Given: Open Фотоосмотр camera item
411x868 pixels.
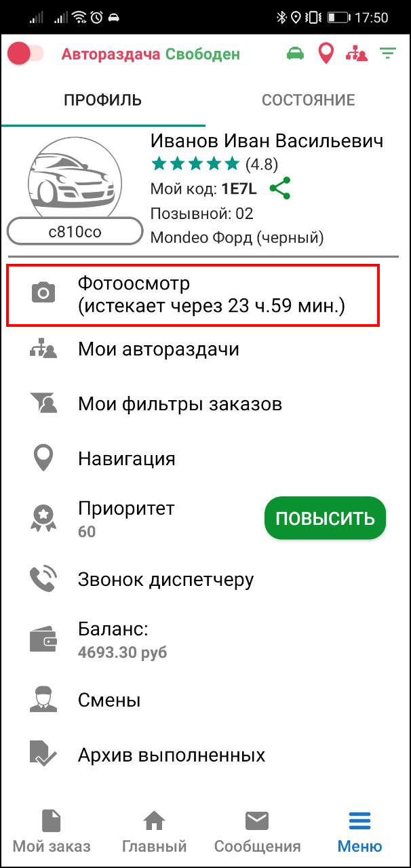Looking at the screenshot, I should pyautogui.click(x=193, y=295).
